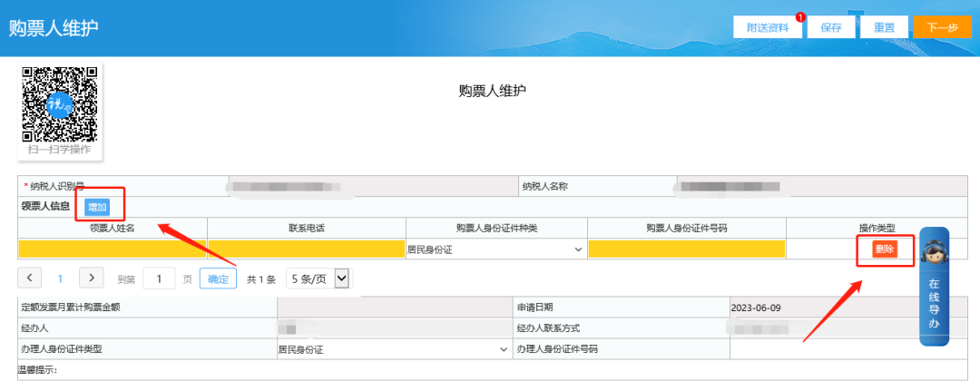980x391 pixels.
Task: Click the 领票人姓名 input field
Action: pyautogui.click(x=113, y=249)
